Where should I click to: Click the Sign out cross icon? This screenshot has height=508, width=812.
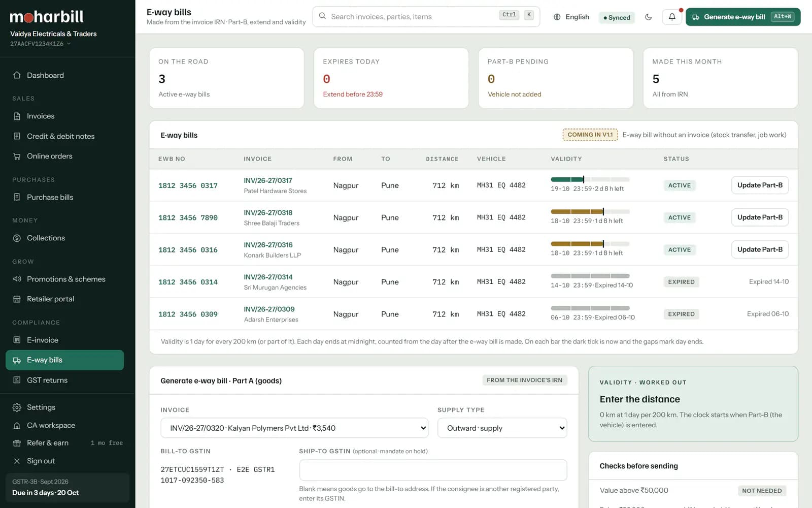tap(17, 461)
